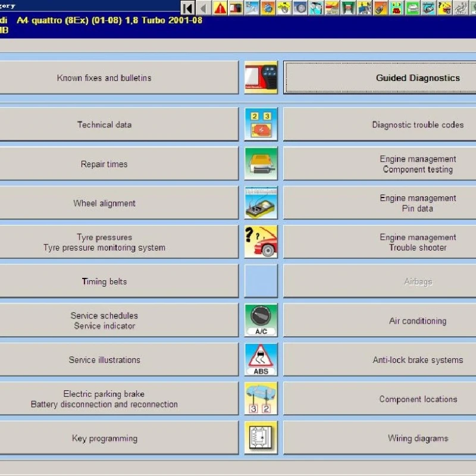
Task: Open the diagnostic scanner icon in the toolbar
Action: coord(236,8)
